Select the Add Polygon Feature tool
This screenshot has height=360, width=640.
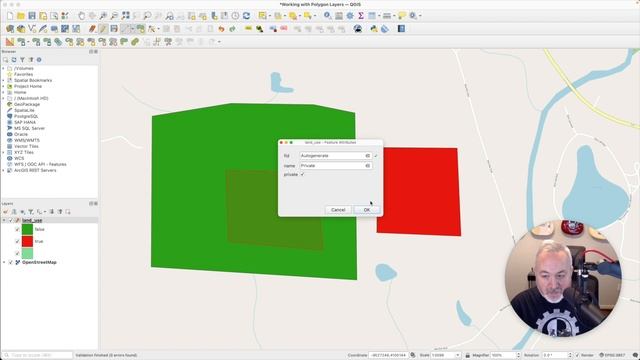pyautogui.click(x=141, y=29)
